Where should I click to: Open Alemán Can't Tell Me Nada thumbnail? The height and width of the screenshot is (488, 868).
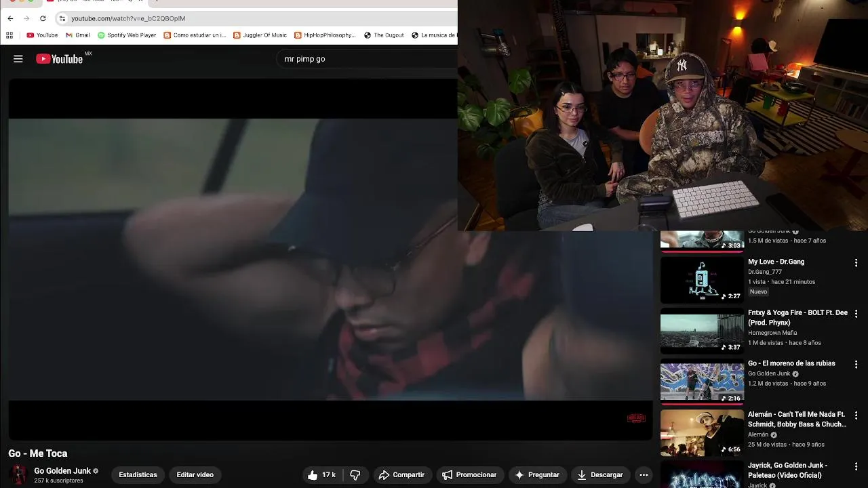(702, 432)
